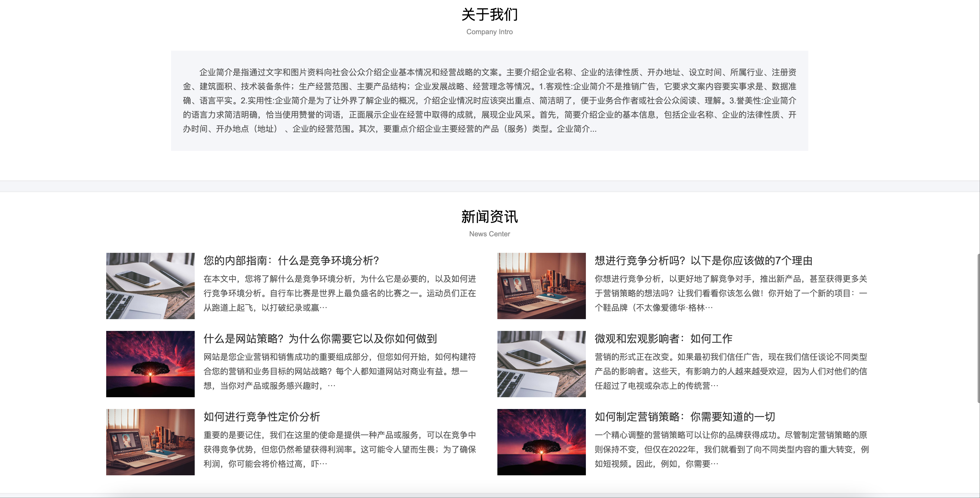Open article about competitive environment analysis
The width and height of the screenshot is (980, 498).
[x=291, y=260]
